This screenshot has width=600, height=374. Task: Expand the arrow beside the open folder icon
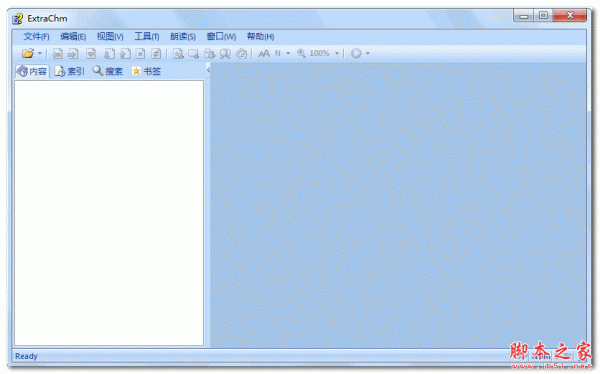click(x=39, y=53)
